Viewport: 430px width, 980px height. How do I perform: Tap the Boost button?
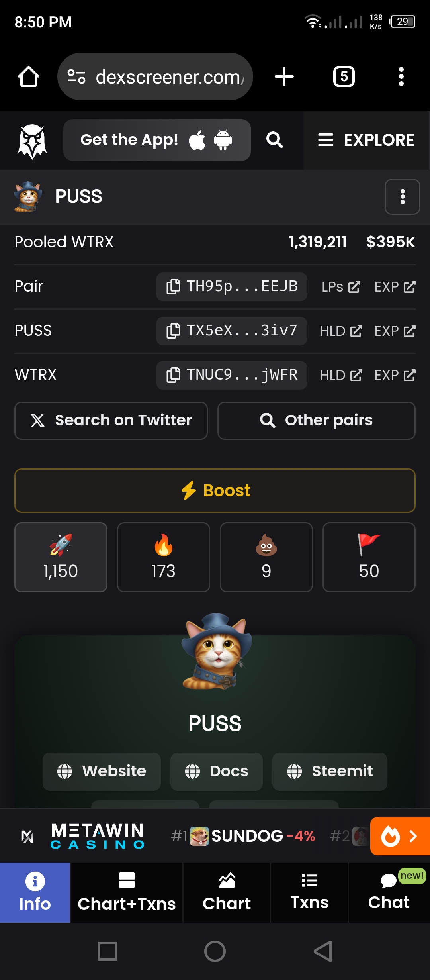pyautogui.click(x=215, y=490)
